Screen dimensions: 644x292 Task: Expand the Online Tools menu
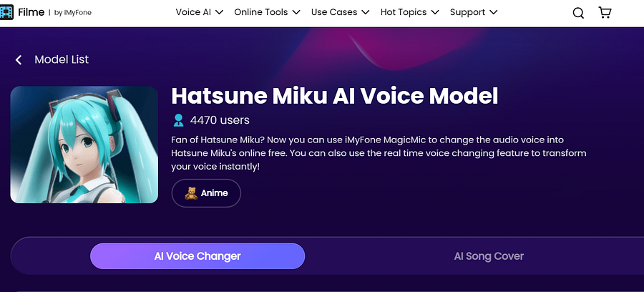tap(267, 12)
